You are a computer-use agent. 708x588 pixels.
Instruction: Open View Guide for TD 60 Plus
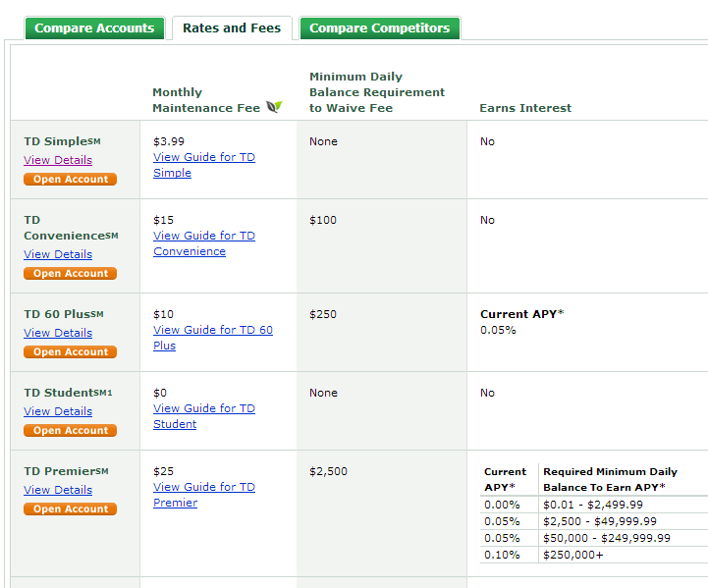click(x=213, y=338)
